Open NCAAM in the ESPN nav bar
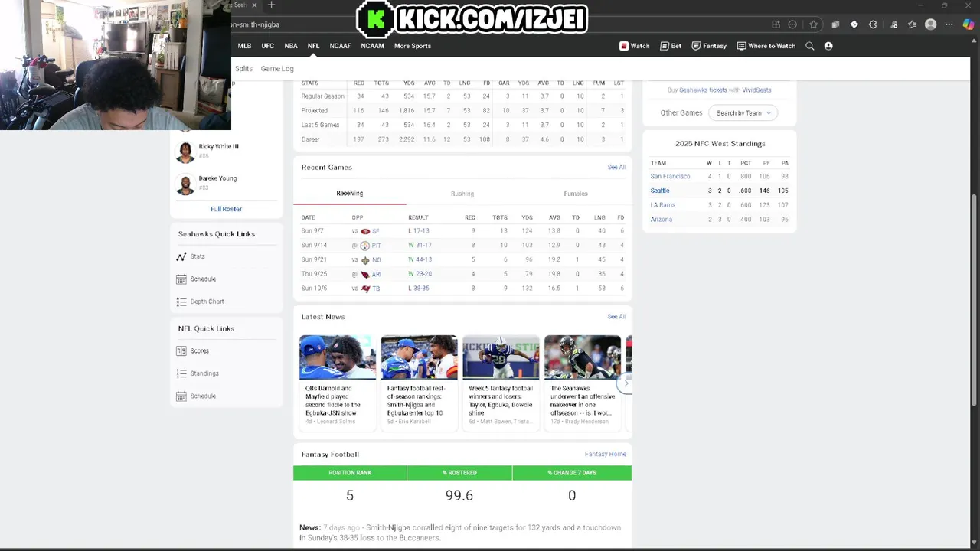The image size is (980, 551). click(x=373, y=46)
